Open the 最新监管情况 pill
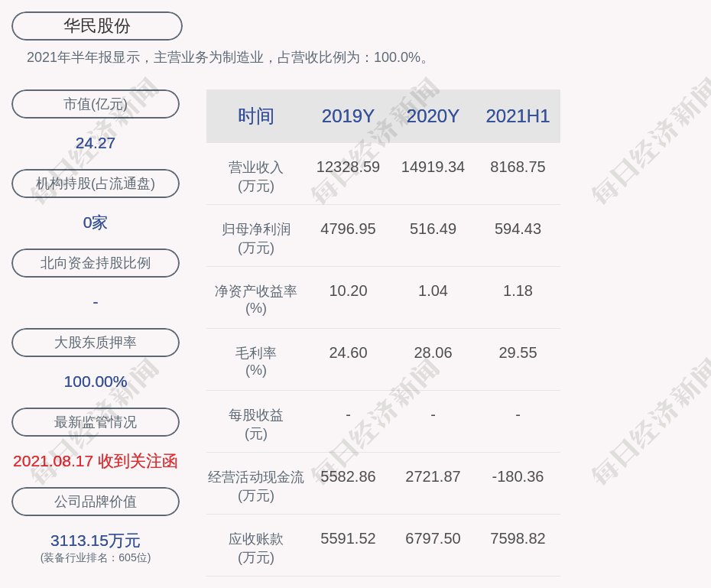The image size is (711, 588). point(96,422)
